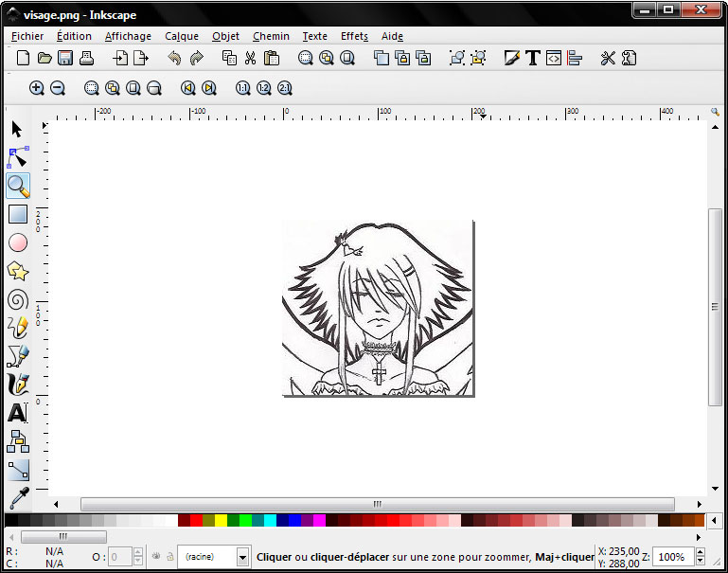Toggle the layer lock icon
Viewport: 728px width, 573px height.
[169, 557]
